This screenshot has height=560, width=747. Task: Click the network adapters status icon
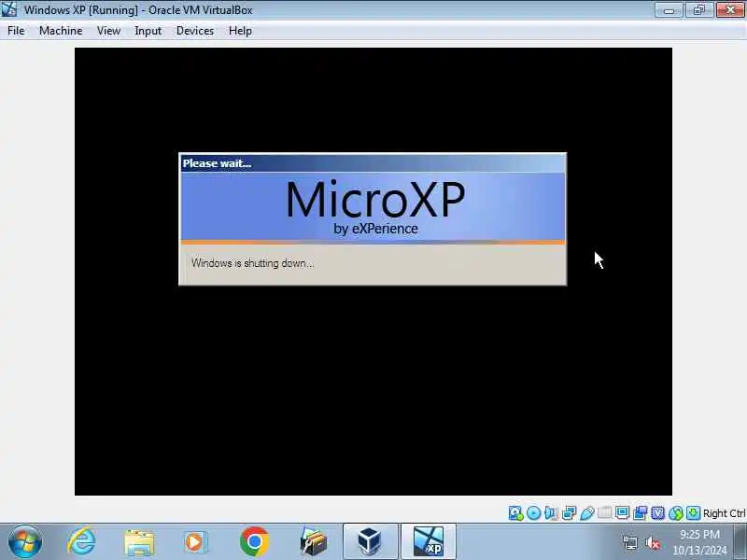point(569,512)
